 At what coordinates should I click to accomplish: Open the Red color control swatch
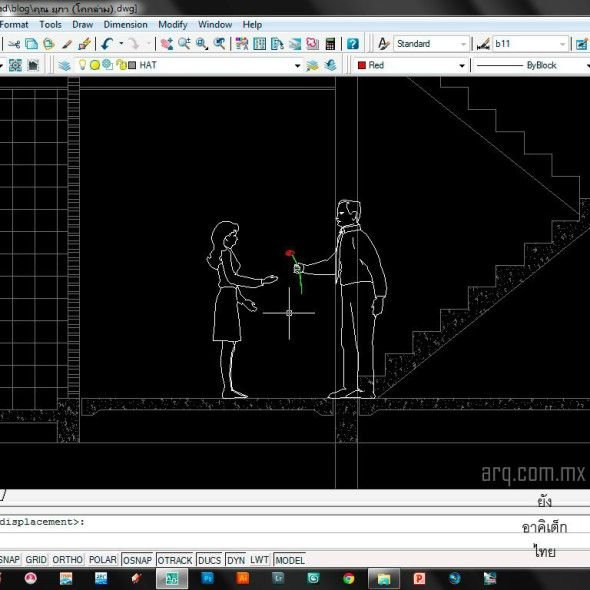[x=411, y=65]
